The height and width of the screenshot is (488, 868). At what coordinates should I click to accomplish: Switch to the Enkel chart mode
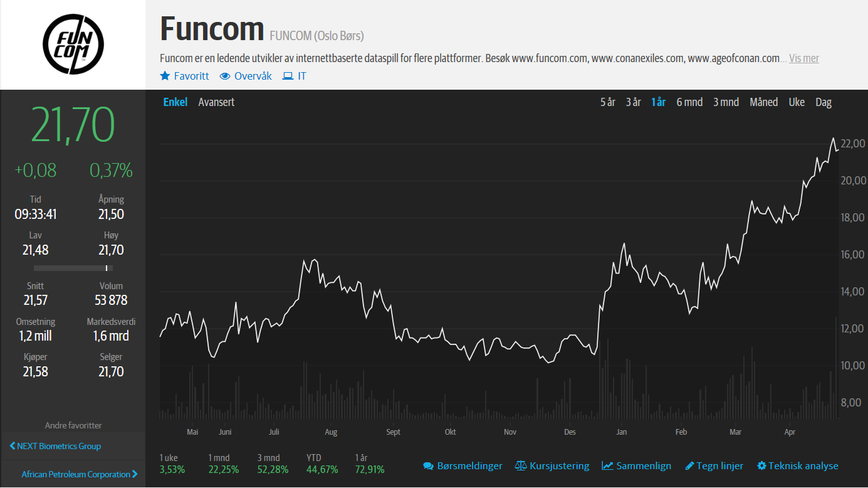(x=175, y=102)
